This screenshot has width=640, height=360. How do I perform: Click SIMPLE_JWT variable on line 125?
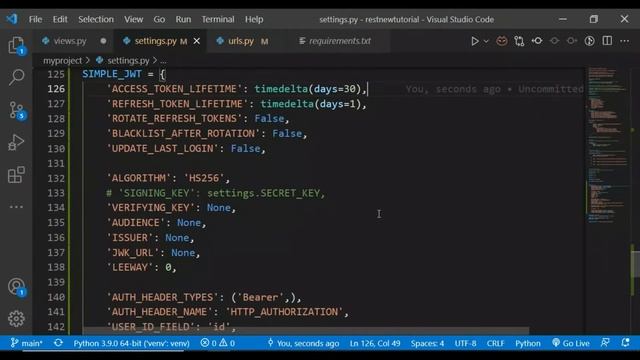click(112, 74)
